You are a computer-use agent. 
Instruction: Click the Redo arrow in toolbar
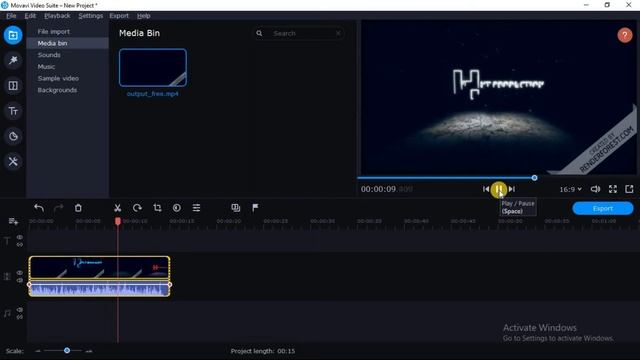tap(59, 208)
